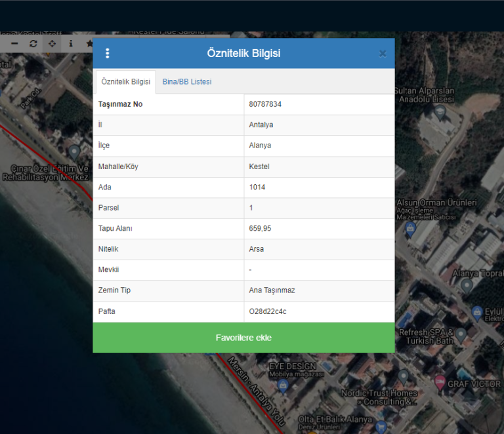Image resolution: width=504 pixels, height=434 pixels.
Task: Click the refresh map toolbar icon
Action: 33,44
